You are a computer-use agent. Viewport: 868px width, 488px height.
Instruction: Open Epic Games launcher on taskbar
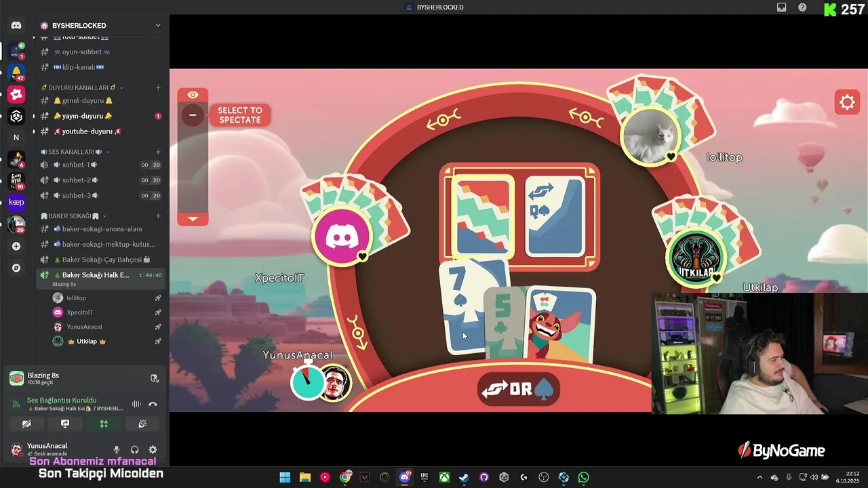tap(425, 477)
